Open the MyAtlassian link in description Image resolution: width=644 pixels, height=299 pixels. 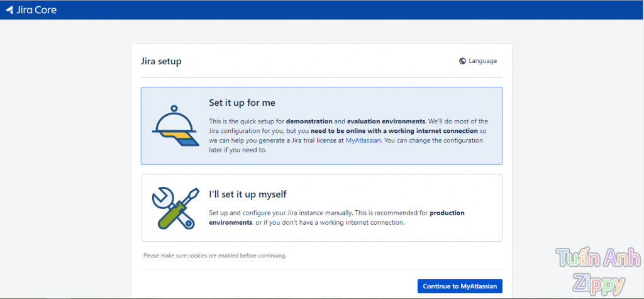click(x=362, y=141)
